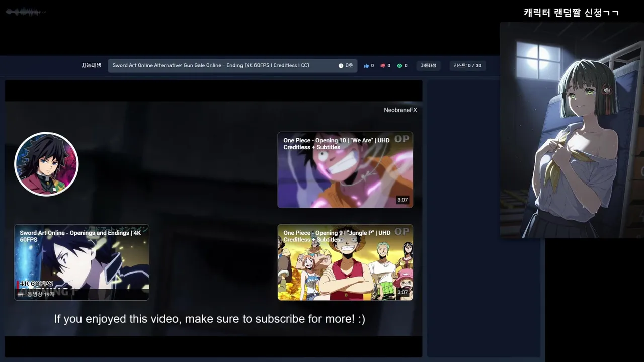Click the 3:07 duration on Jungle P video
The image size is (644, 362).
pyautogui.click(x=403, y=292)
